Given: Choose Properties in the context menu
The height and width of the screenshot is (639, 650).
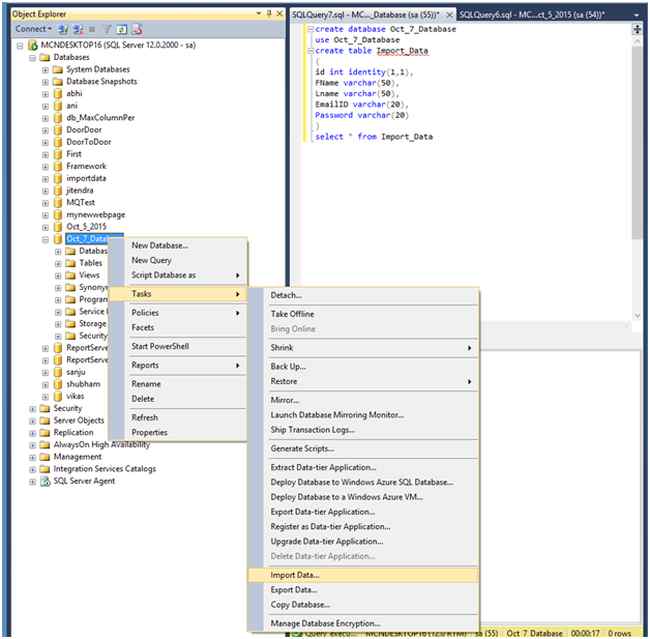Looking at the screenshot, I should click(x=178, y=432).
